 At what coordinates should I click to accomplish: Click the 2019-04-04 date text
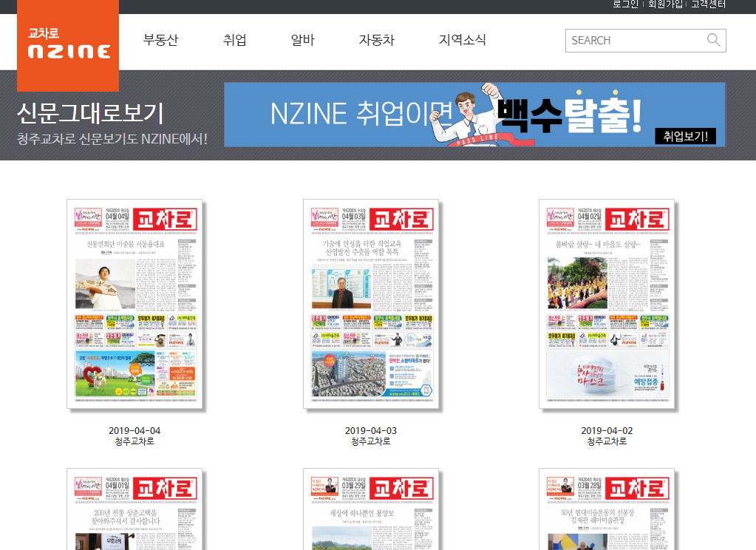pos(134,430)
